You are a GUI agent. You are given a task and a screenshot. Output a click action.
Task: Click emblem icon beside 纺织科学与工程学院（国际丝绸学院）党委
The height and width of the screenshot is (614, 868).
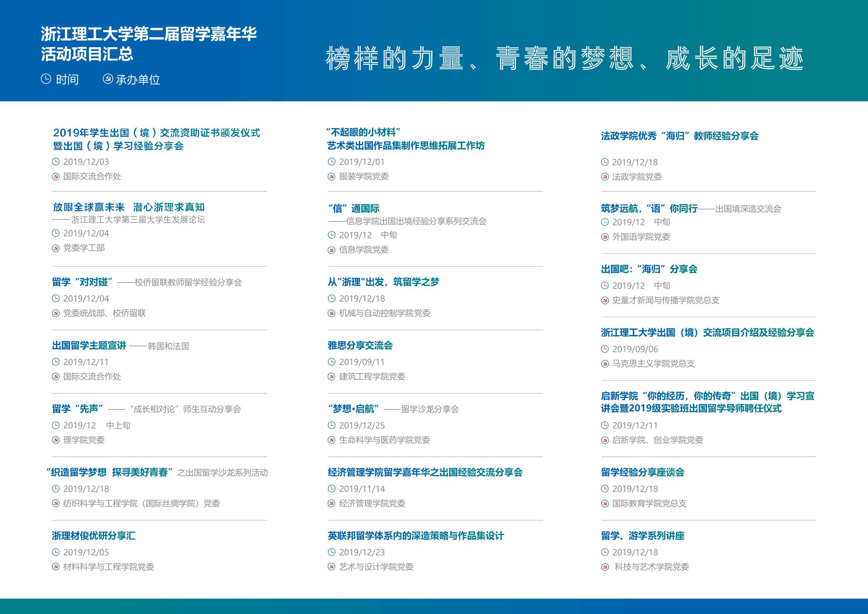(x=56, y=504)
